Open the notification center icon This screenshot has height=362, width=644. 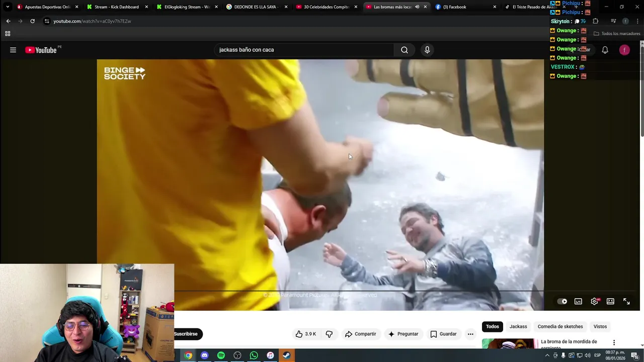click(635, 355)
